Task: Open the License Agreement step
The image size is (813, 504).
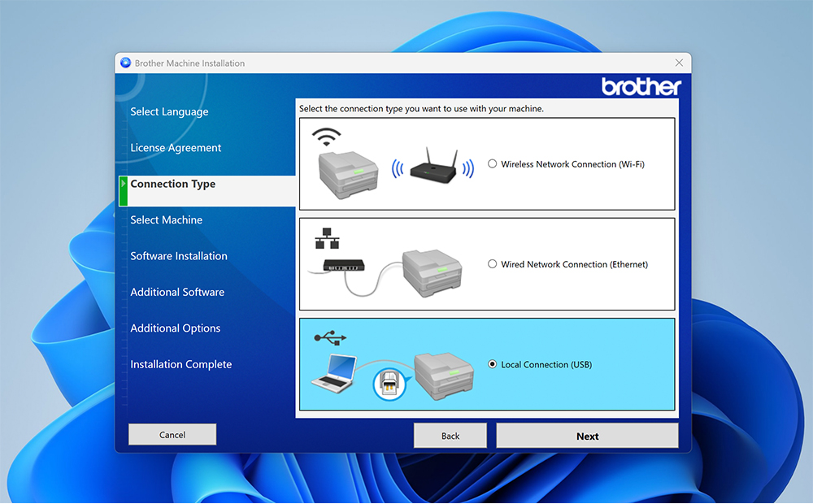Action: coord(176,148)
